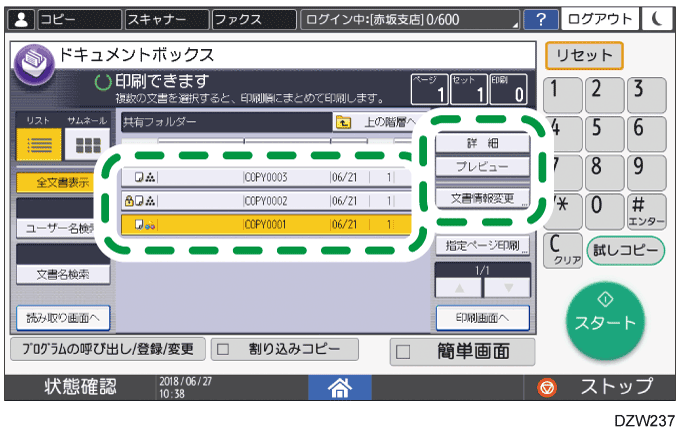Open プレビュー preview button

click(482, 166)
